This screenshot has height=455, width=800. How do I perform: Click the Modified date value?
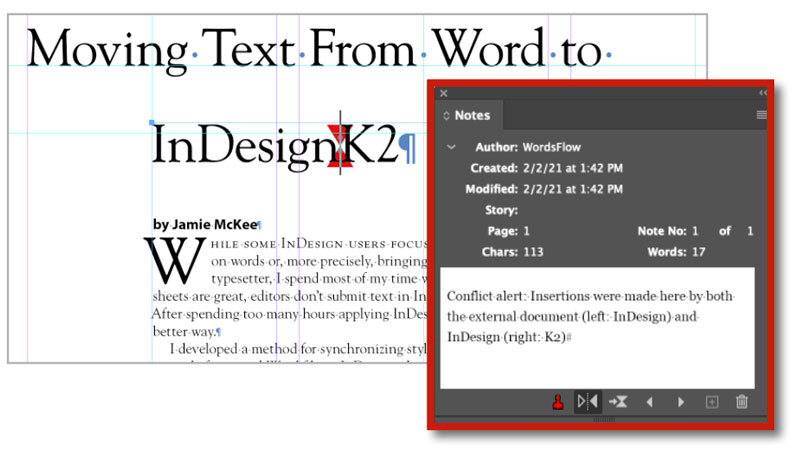point(572,189)
